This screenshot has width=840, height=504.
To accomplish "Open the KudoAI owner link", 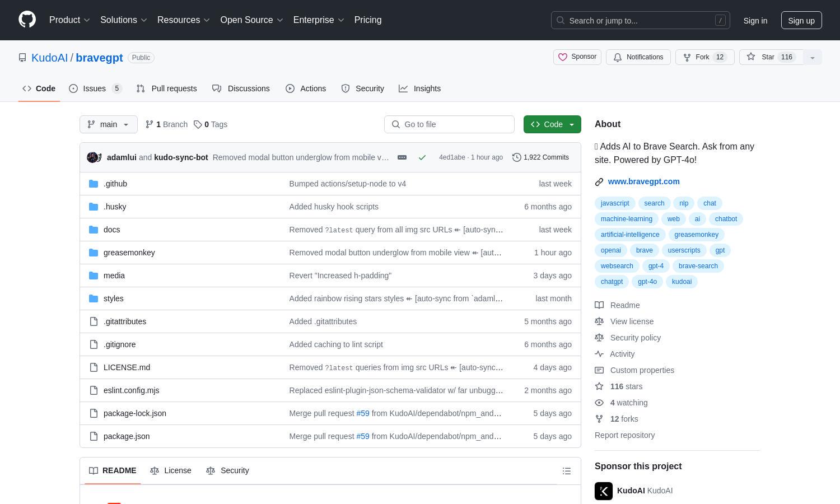I will tap(49, 58).
